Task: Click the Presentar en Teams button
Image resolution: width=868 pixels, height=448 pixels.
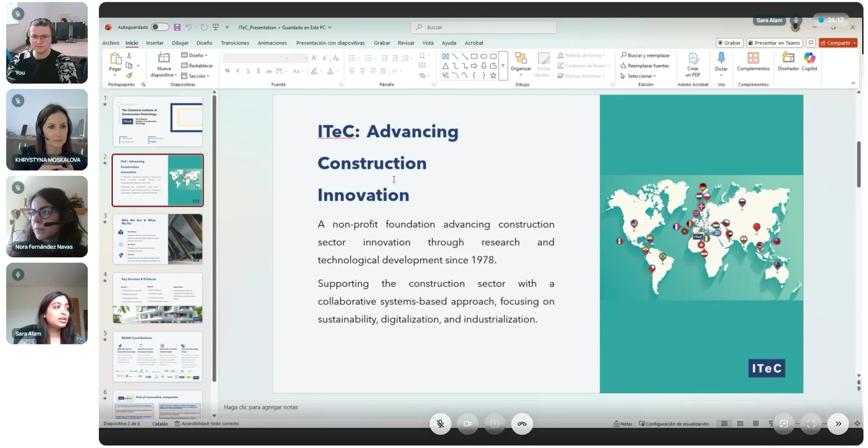Action: coord(774,43)
